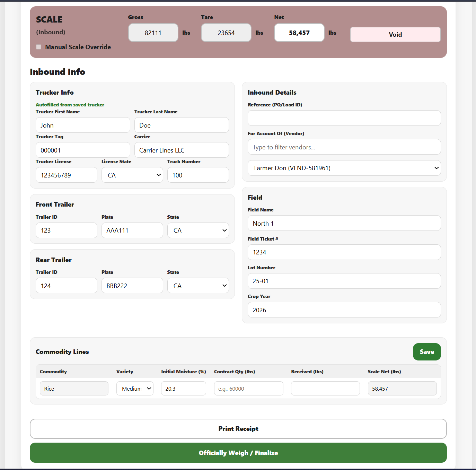Select the Farmer Don vendor dropdown
Image resolution: width=476 pixels, height=470 pixels.
pos(344,168)
